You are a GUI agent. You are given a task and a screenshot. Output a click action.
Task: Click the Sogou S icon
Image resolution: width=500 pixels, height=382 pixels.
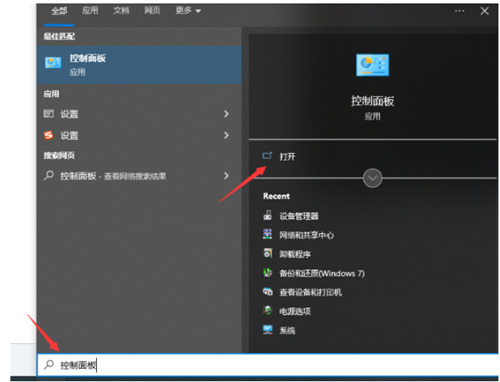[x=49, y=135]
